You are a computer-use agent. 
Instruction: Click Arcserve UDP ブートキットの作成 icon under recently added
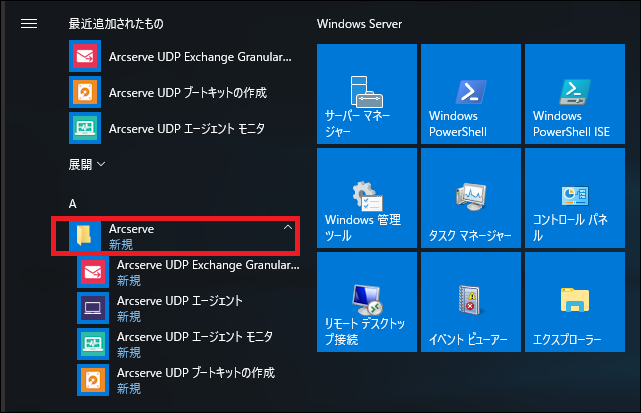click(x=85, y=92)
